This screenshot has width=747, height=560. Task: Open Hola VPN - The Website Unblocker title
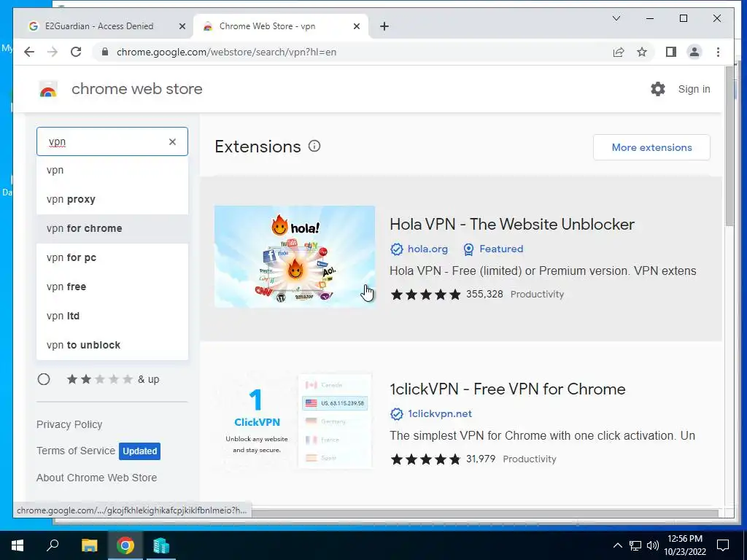point(512,225)
